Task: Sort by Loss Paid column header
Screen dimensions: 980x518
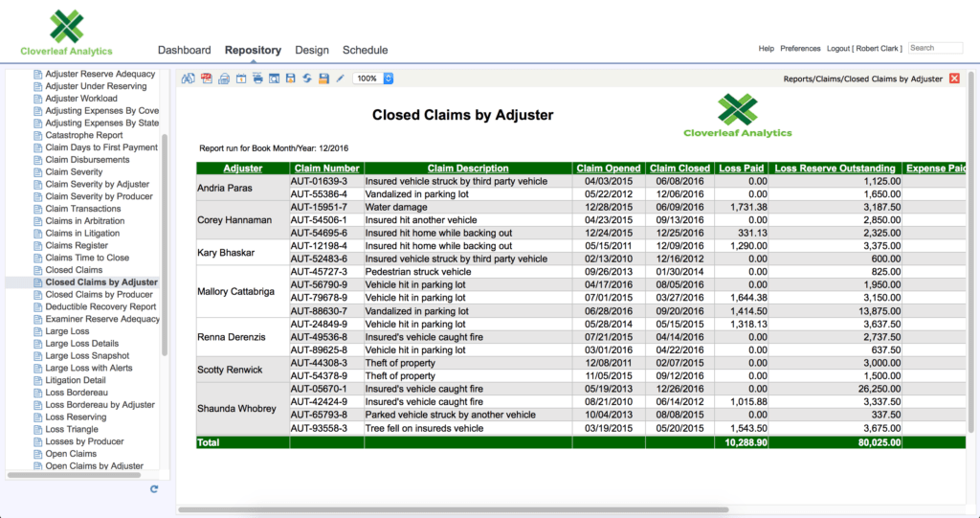Action: pyautogui.click(x=742, y=169)
